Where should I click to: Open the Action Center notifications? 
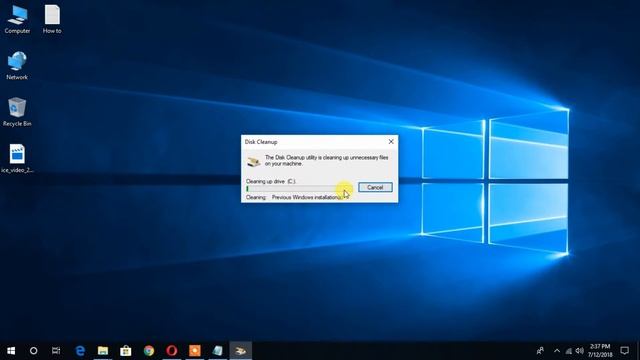click(x=624, y=351)
